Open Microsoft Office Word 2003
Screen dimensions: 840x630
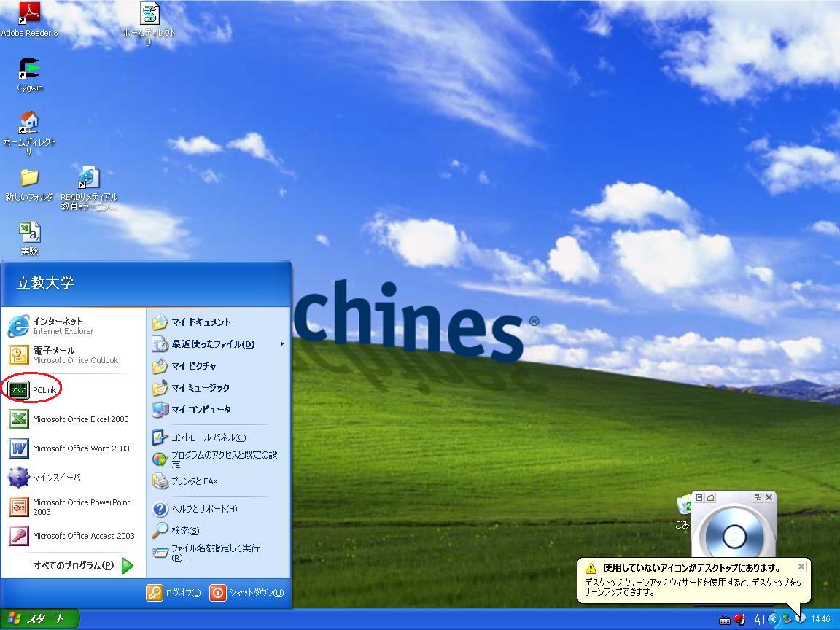tap(74, 448)
